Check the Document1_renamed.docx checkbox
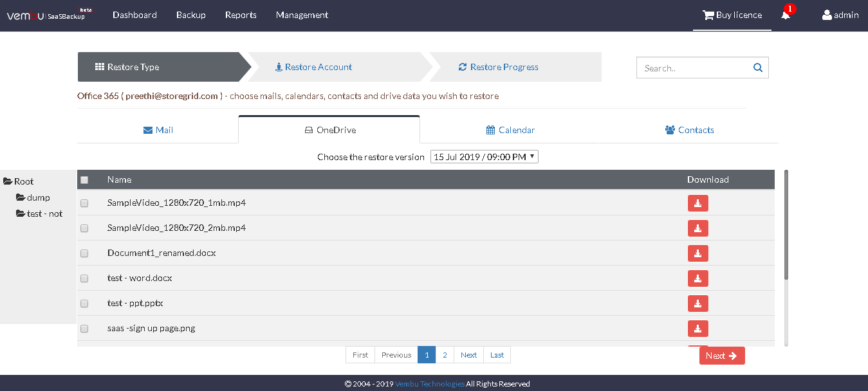 pyautogui.click(x=84, y=253)
